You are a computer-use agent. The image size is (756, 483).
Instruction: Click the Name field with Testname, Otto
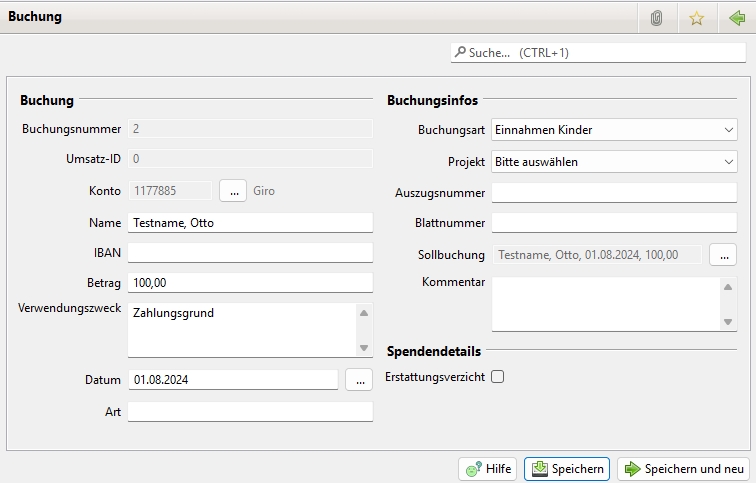point(249,223)
